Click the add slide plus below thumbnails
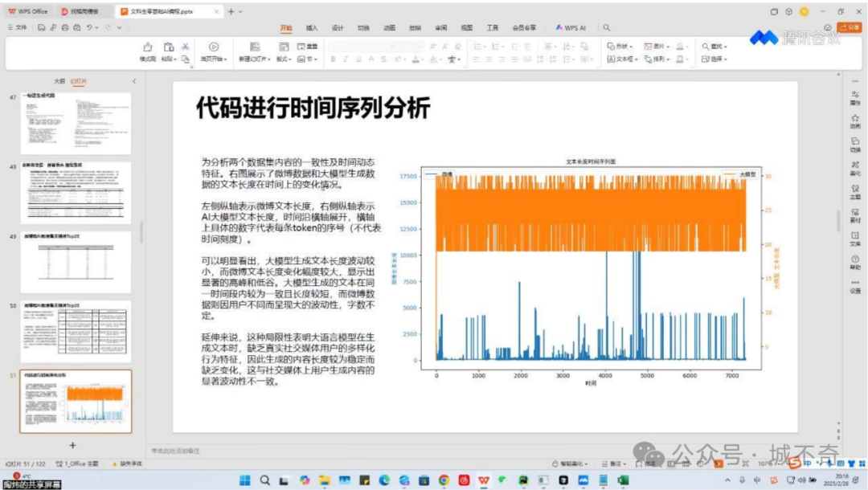868x490 pixels. (x=72, y=445)
